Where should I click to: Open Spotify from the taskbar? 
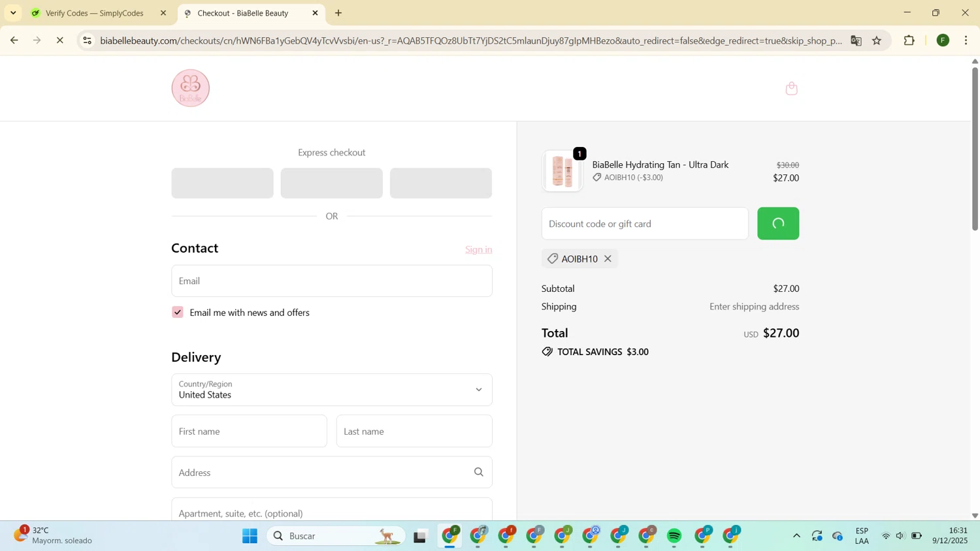675,536
